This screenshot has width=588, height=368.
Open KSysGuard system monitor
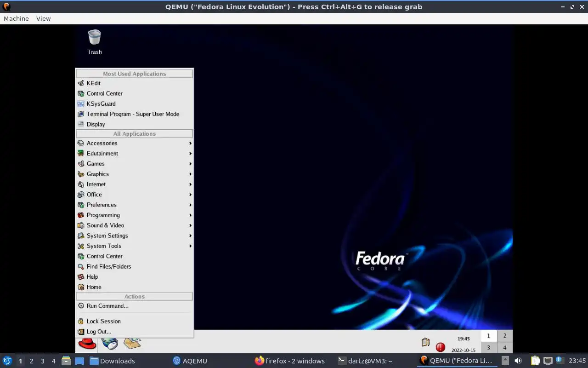[x=134, y=103]
